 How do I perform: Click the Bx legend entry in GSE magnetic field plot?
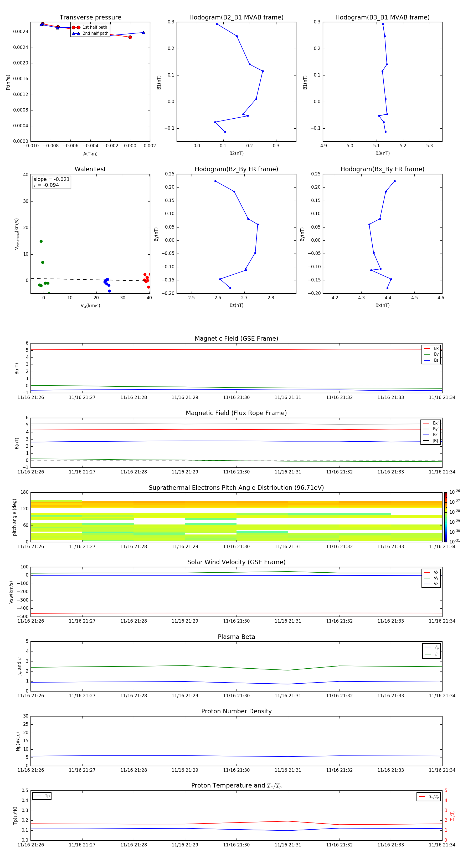(x=431, y=349)
